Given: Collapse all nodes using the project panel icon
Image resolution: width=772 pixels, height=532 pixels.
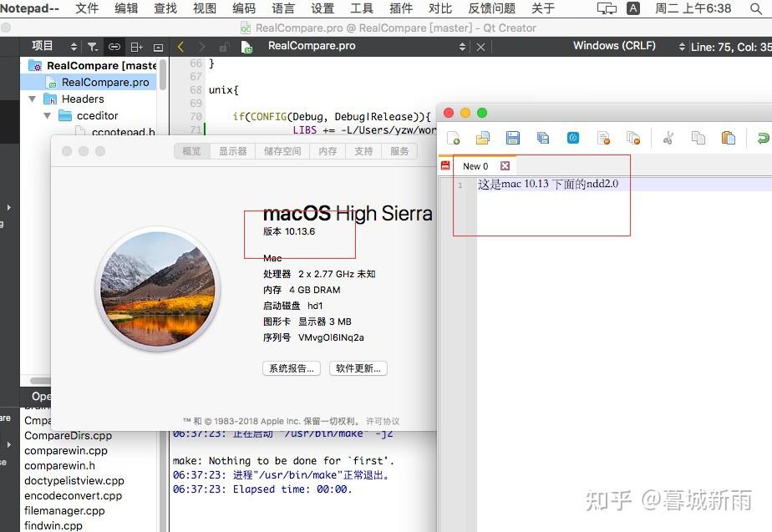Looking at the screenshot, I should pyautogui.click(x=160, y=46).
